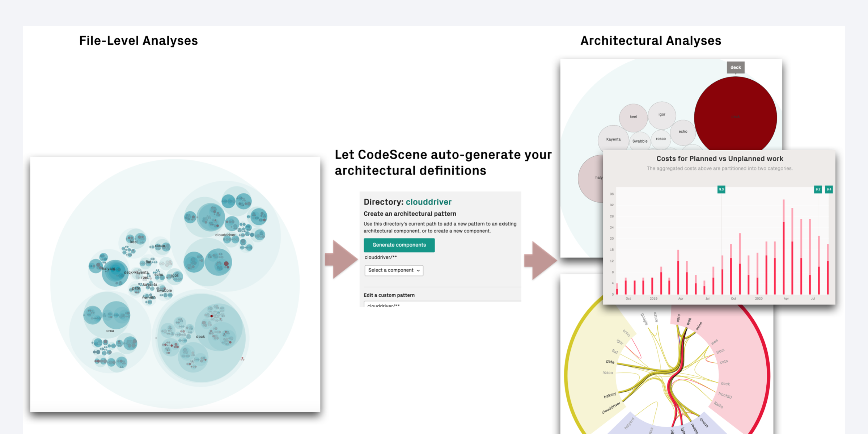Screen dimensions: 868x434
Task: Select the Swabbie bubble in architectural view
Action: [640, 141]
